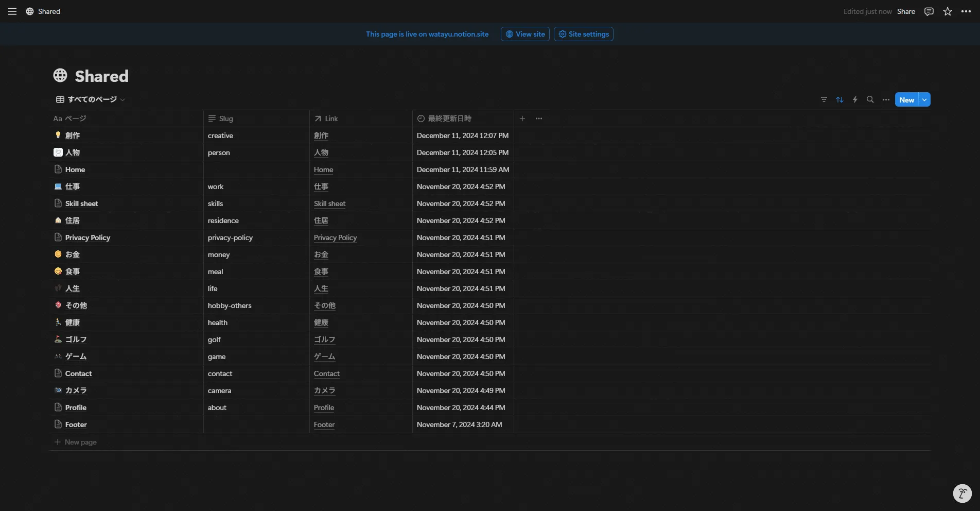Viewport: 980px width, 511px height.
Task: Open the automations lightning icon
Action: (x=855, y=99)
